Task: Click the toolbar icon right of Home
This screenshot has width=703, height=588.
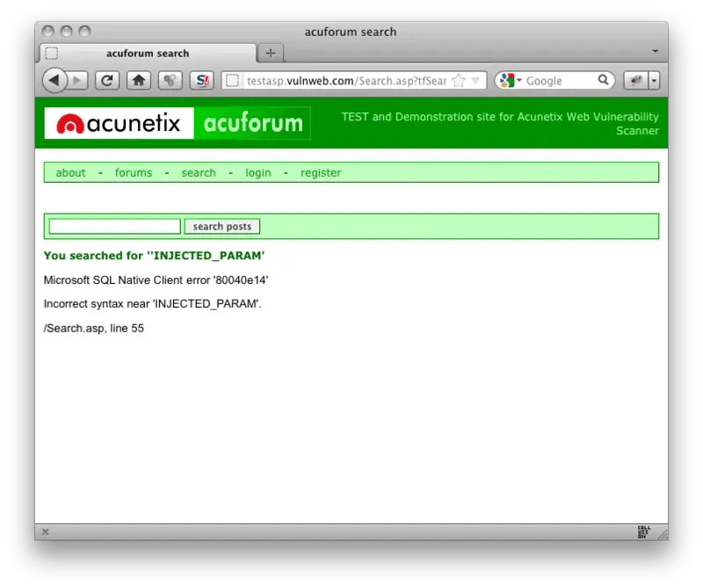Action: pos(170,81)
